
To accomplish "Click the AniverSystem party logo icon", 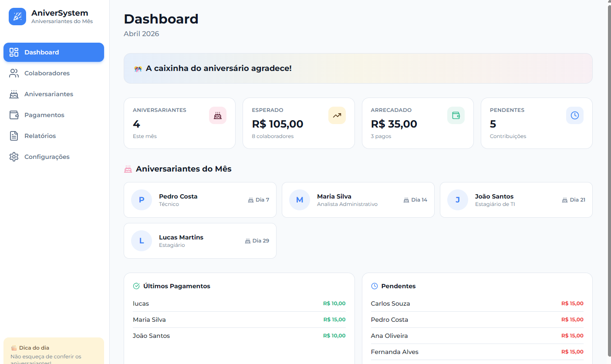I will (x=17, y=17).
